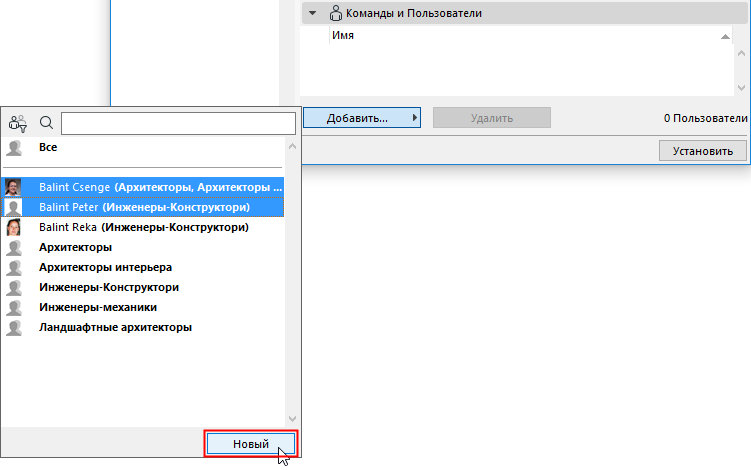
Task: Click the user popup list scroll-up arrow
Action: pos(292,147)
